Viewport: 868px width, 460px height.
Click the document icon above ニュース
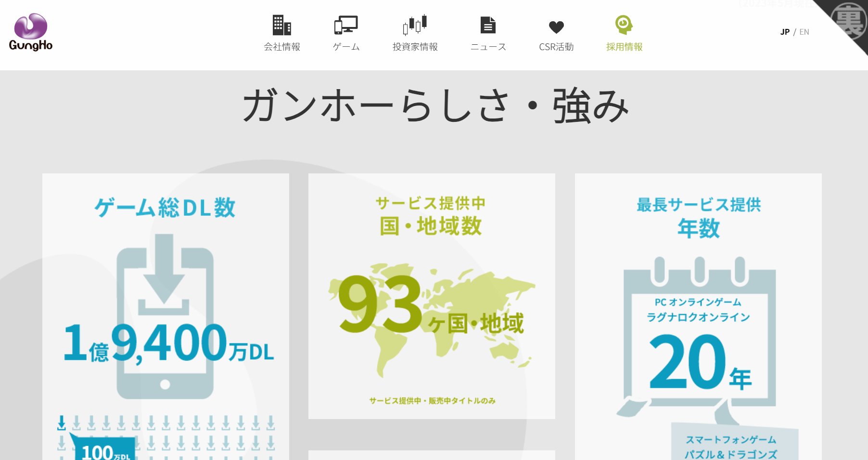tap(488, 25)
